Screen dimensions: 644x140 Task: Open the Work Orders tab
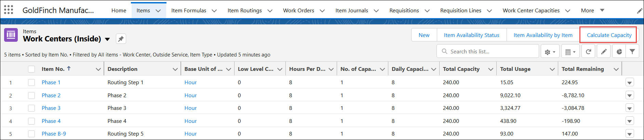pyautogui.click(x=298, y=11)
